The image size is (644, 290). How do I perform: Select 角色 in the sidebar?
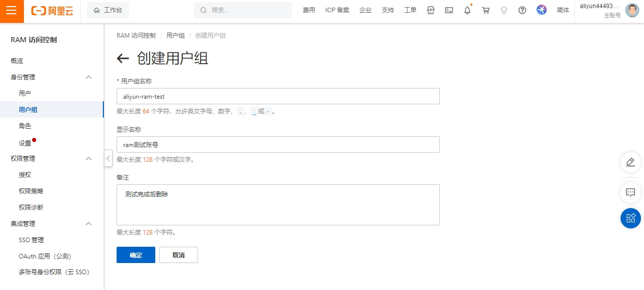pos(25,126)
